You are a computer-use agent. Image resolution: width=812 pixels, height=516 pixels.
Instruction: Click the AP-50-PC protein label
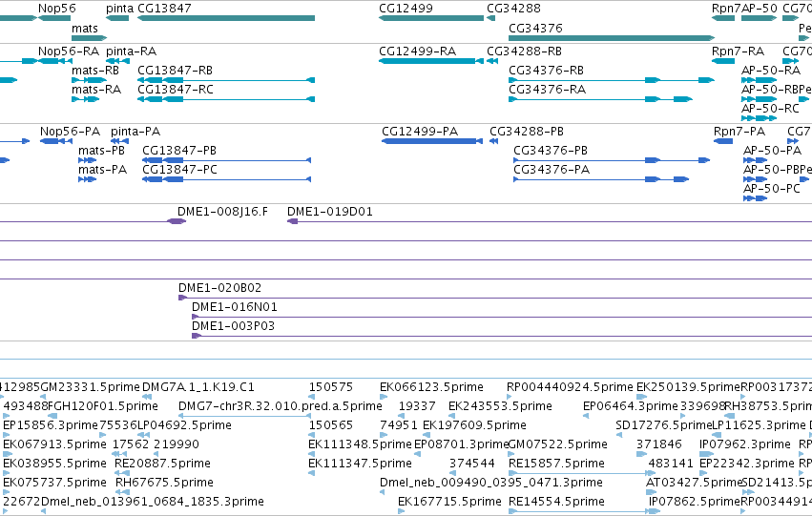tap(772, 189)
